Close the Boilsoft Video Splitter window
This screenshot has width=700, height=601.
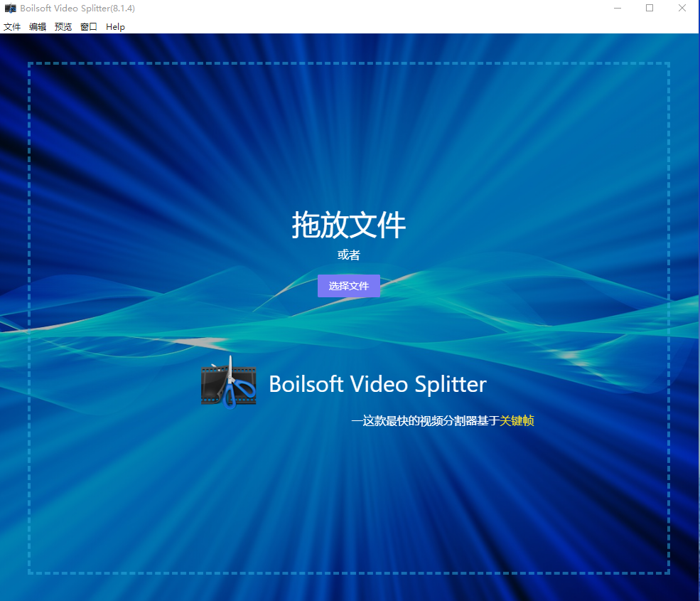[682, 9]
